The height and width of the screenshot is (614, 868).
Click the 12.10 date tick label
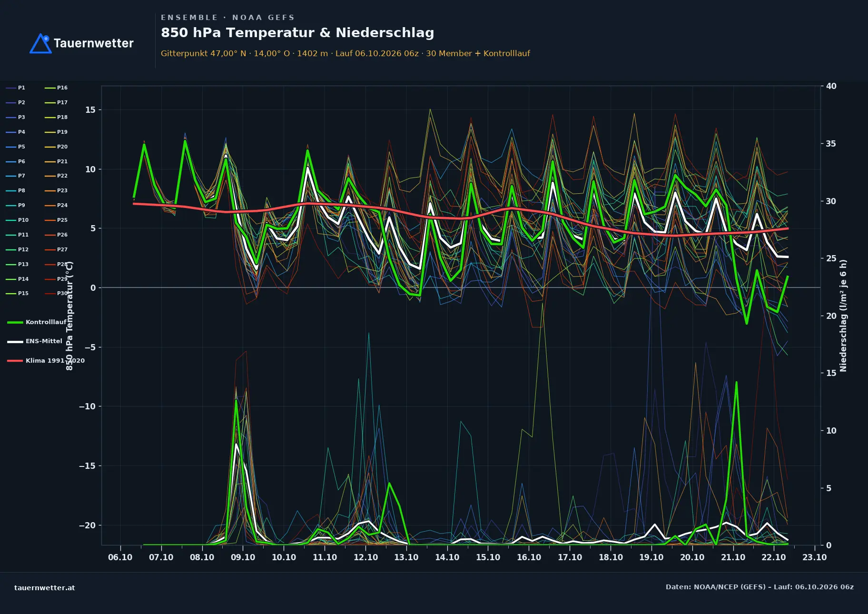(x=365, y=557)
